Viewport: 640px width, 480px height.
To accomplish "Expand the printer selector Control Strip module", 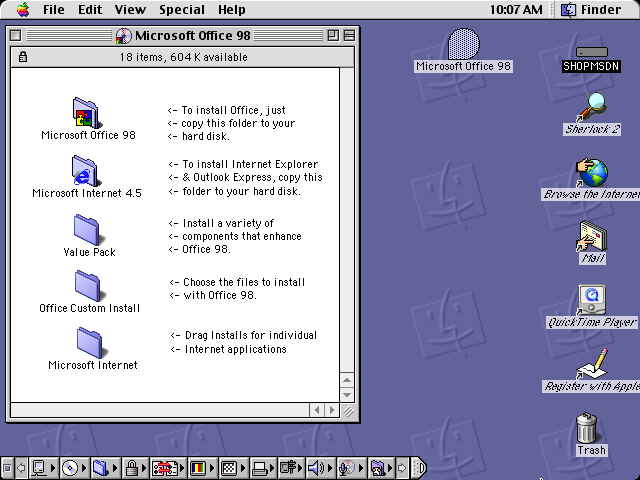I will tap(260, 467).
